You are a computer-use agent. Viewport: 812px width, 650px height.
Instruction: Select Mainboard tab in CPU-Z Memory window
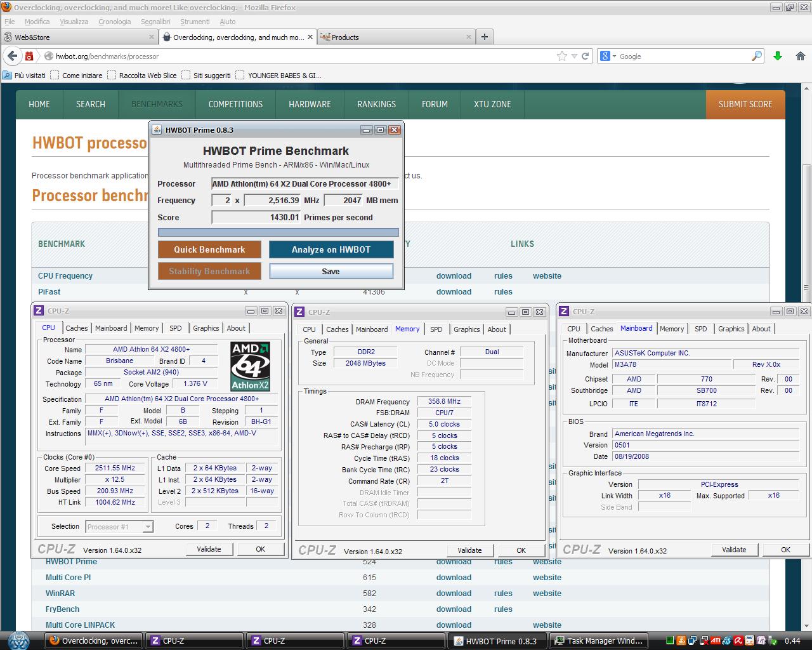(x=372, y=329)
